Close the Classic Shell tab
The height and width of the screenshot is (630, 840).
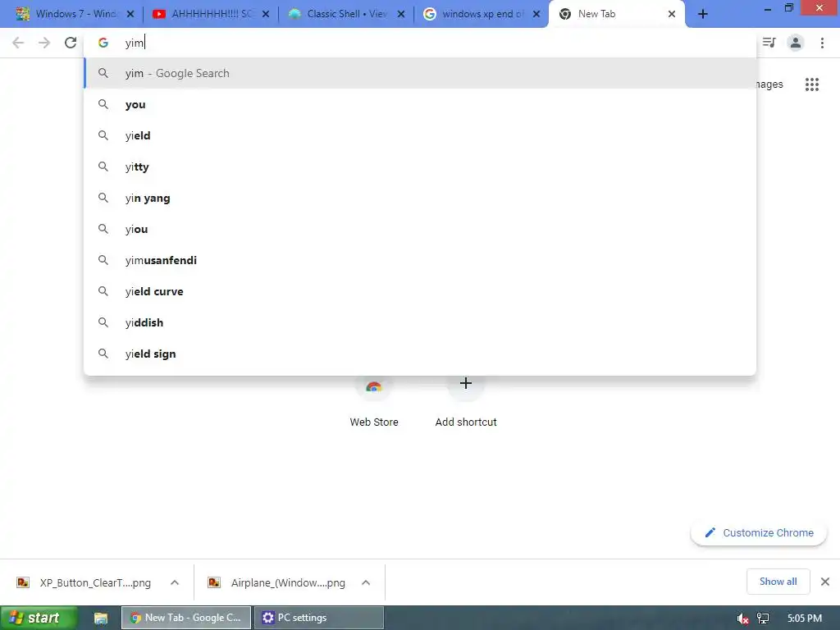coord(401,15)
